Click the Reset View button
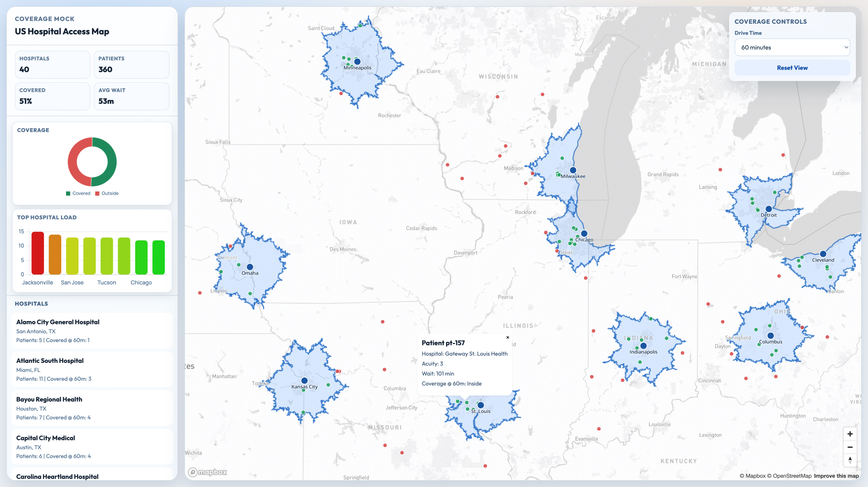 [792, 68]
